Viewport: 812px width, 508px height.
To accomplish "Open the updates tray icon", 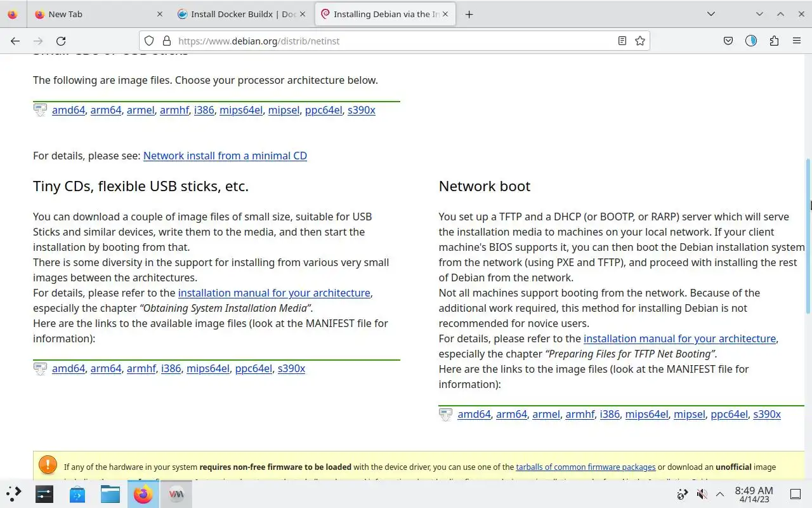I will pos(683,494).
